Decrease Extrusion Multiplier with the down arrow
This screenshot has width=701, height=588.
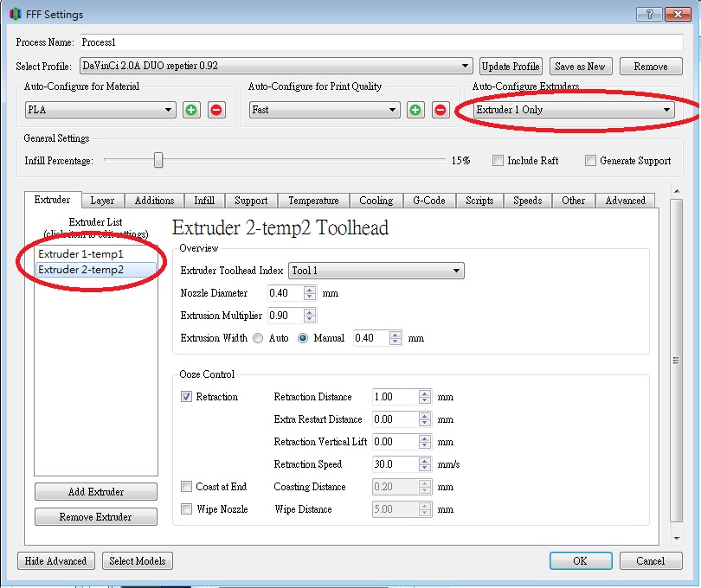(309, 319)
